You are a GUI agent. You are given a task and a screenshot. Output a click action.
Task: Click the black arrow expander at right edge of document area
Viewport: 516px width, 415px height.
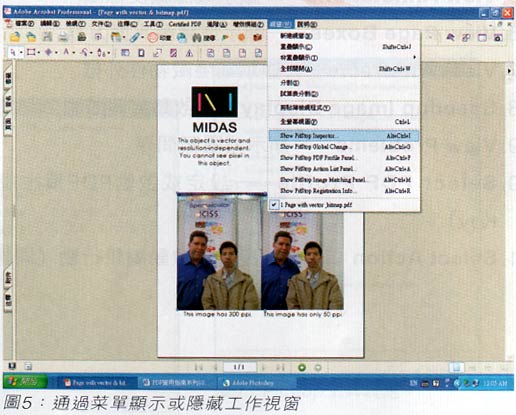(509, 71)
